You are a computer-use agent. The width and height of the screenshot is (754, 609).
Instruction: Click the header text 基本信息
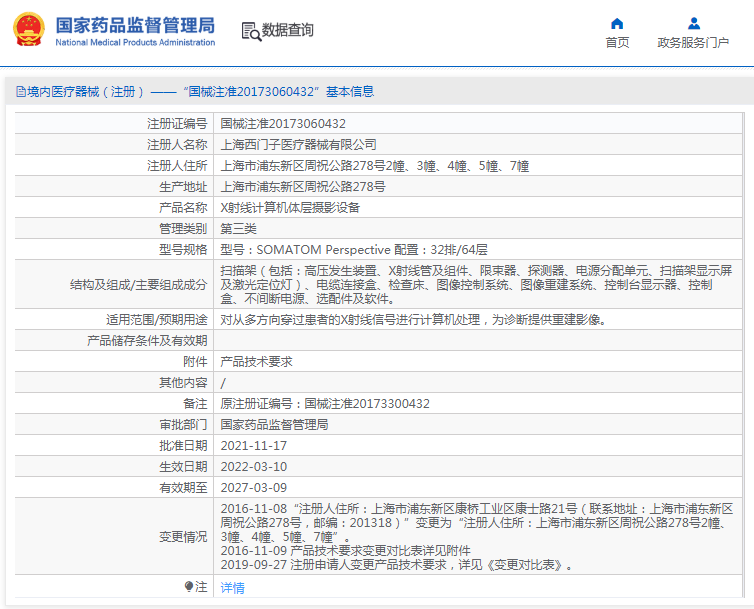tap(350, 91)
